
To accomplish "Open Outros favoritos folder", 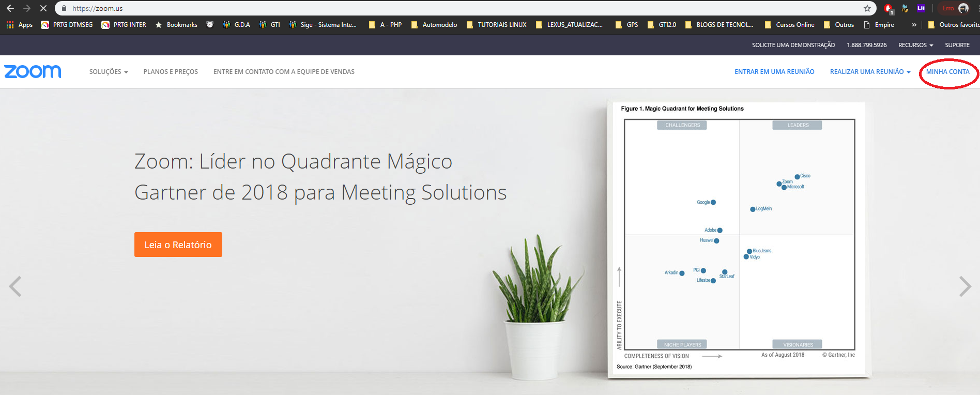I will click(x=954, y=25).
